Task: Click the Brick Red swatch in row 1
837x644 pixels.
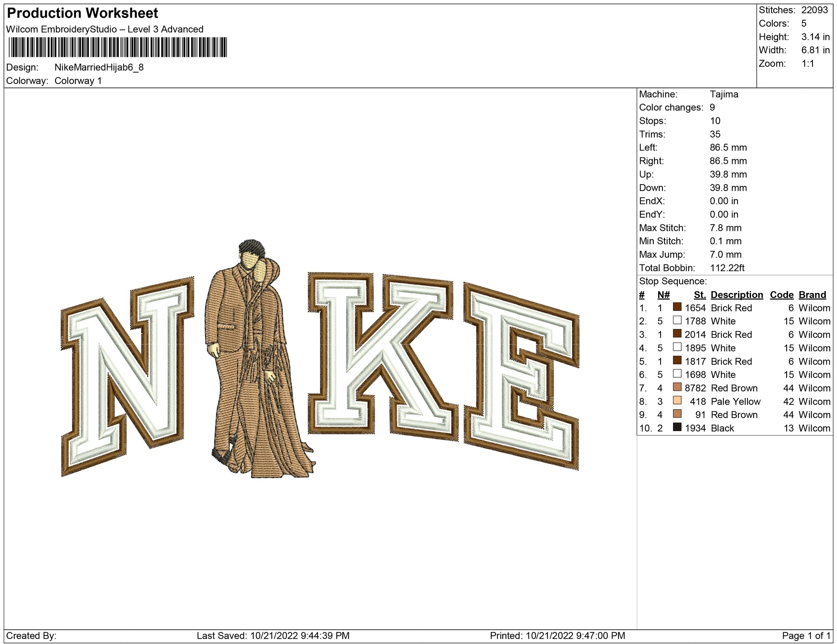Action: (x=677, y=307)
